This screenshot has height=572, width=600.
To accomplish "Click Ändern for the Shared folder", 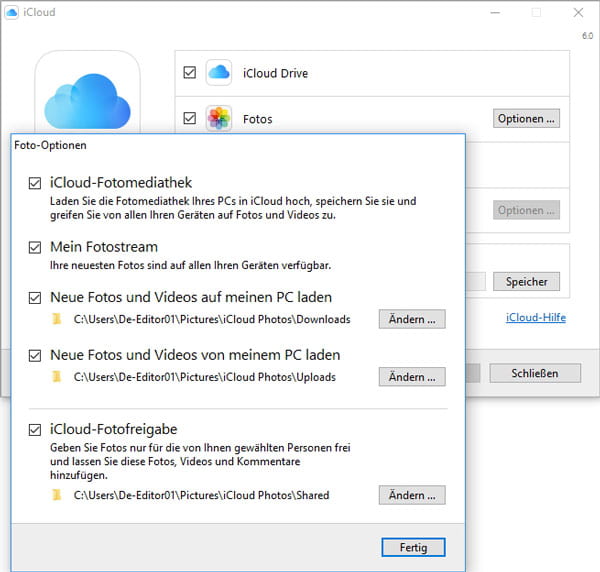I will 412,495.
